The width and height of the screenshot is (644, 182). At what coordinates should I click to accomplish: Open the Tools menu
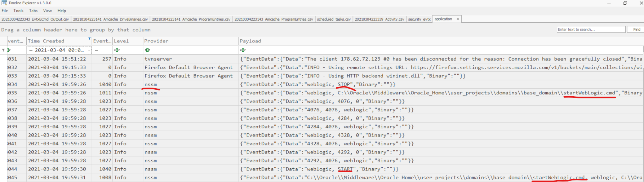tap(18, 11)
